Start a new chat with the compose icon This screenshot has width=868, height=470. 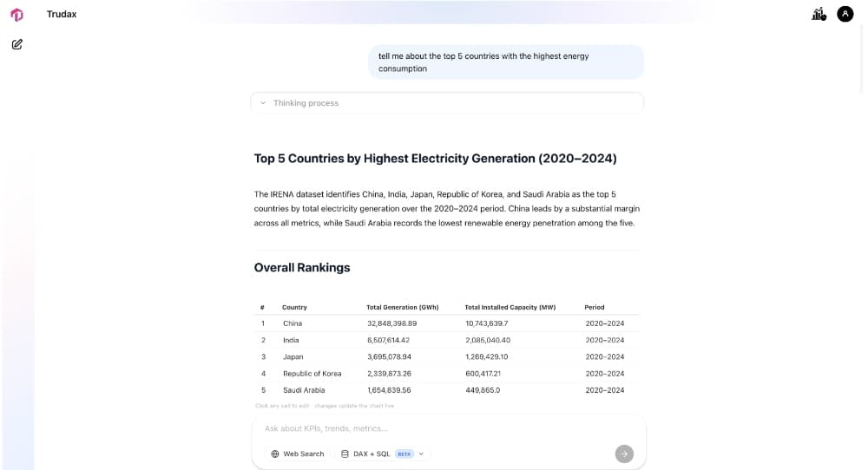pos(17,44)
